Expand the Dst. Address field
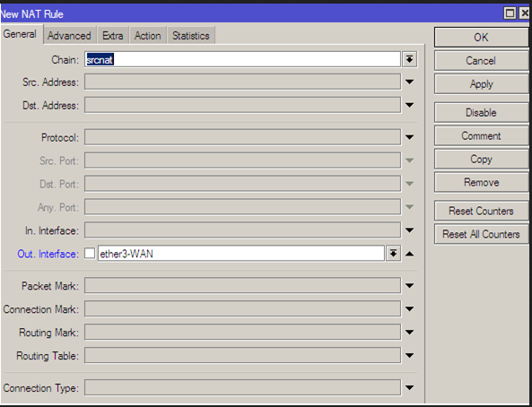 [x=409, y=105]
